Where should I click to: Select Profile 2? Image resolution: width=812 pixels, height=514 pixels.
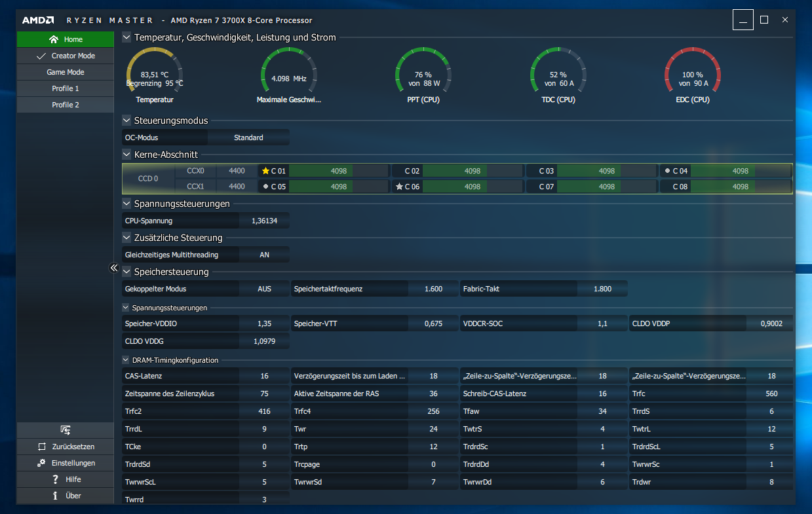65,105
